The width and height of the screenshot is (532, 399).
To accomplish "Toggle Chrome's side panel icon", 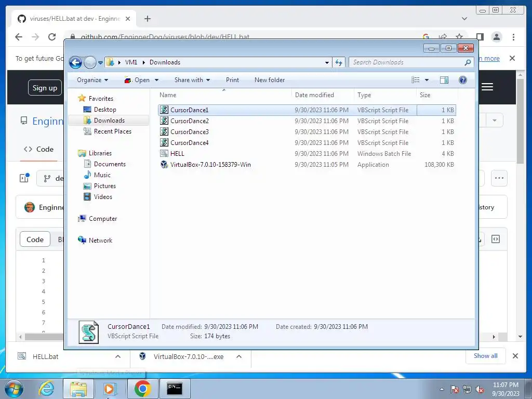I will 480,37.
